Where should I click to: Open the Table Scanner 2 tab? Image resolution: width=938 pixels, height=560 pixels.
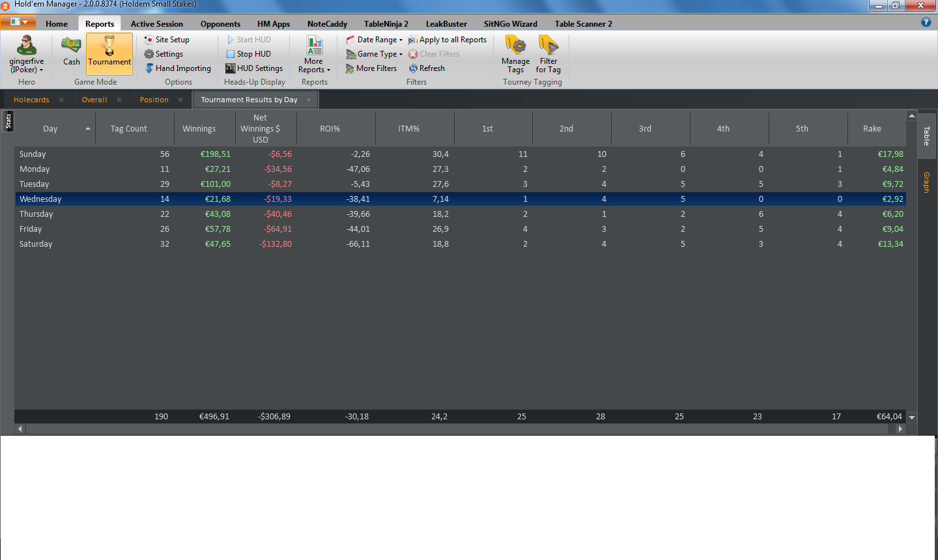(584, 24)
